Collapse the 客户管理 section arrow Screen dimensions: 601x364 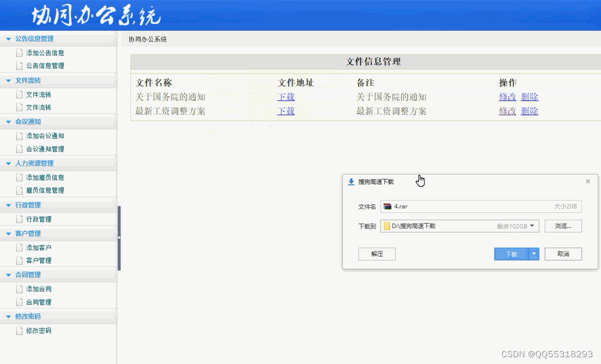8,233
